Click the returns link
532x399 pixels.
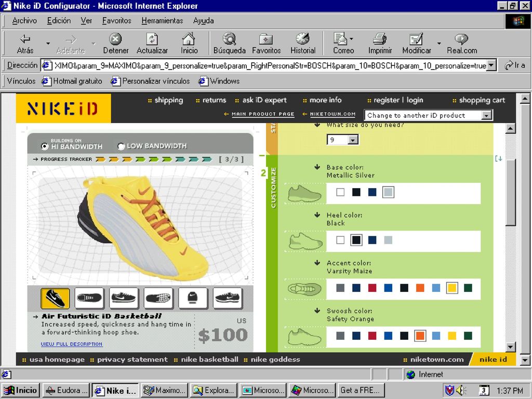click(214, 100)
